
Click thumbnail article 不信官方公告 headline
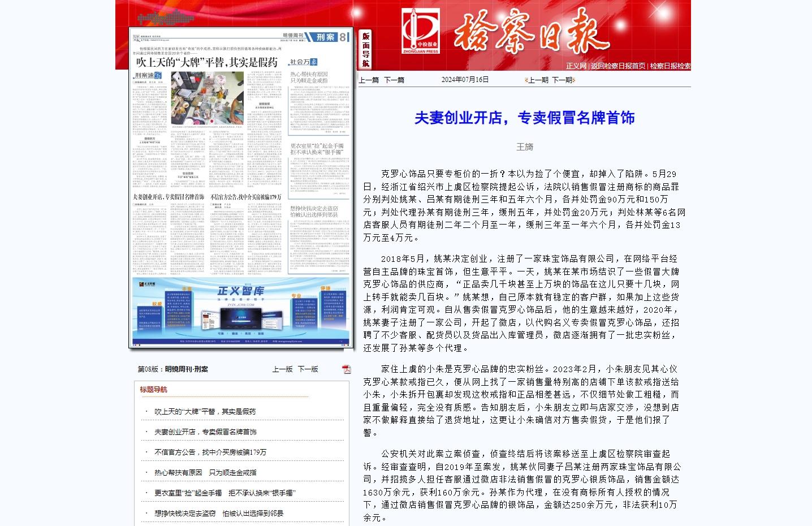(x=245, y=197)
